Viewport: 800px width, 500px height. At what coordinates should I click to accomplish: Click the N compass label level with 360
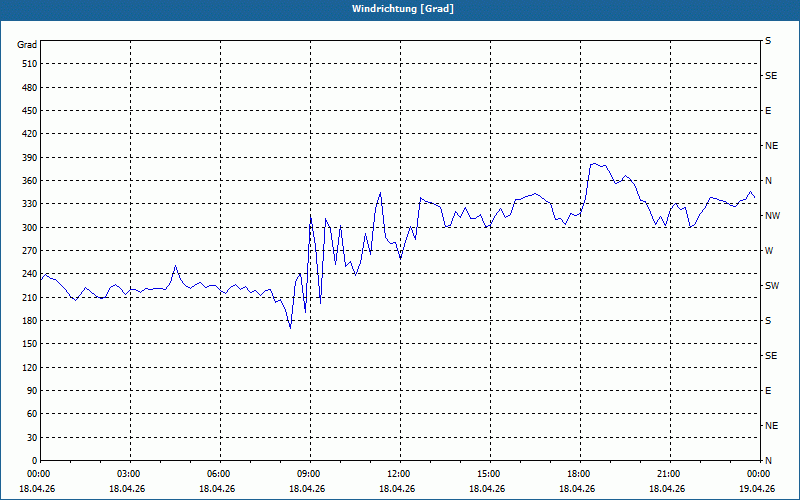(769, 181)
